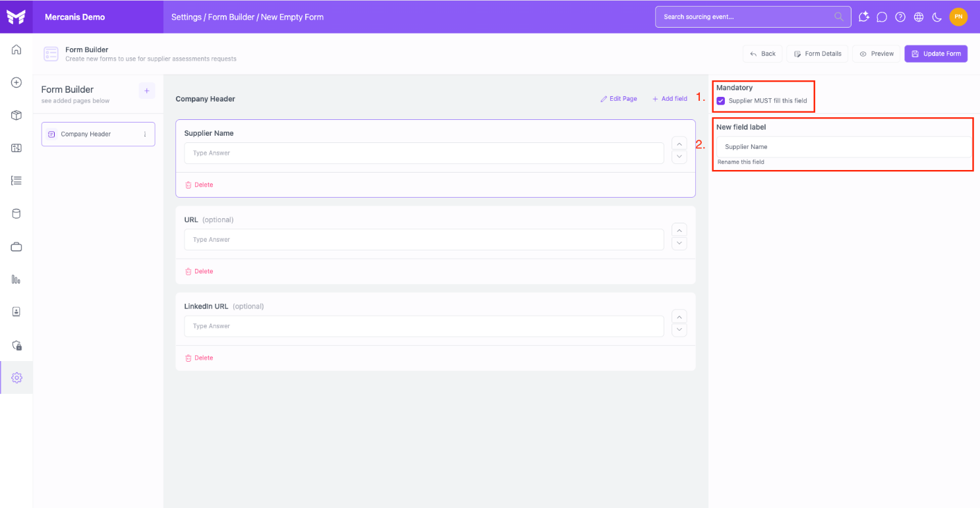Click the Form Builder header icon
Image resolution: width=980 pixels, height=508 pixels.
tap(51, 54)
